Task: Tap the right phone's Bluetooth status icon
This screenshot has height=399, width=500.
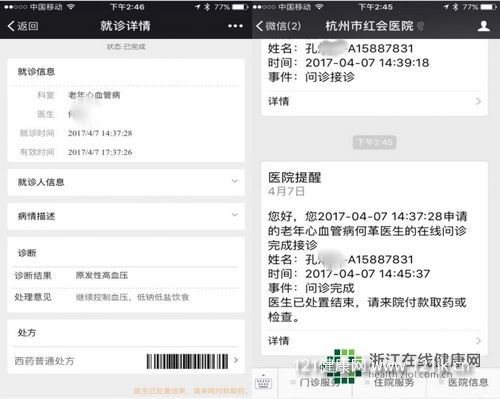Action: (x=455, y=7)
